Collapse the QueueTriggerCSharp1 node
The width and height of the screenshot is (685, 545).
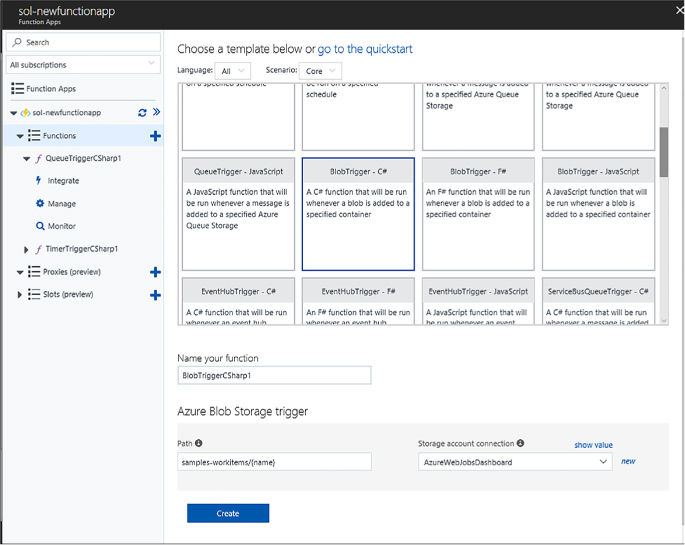point(26,159)
